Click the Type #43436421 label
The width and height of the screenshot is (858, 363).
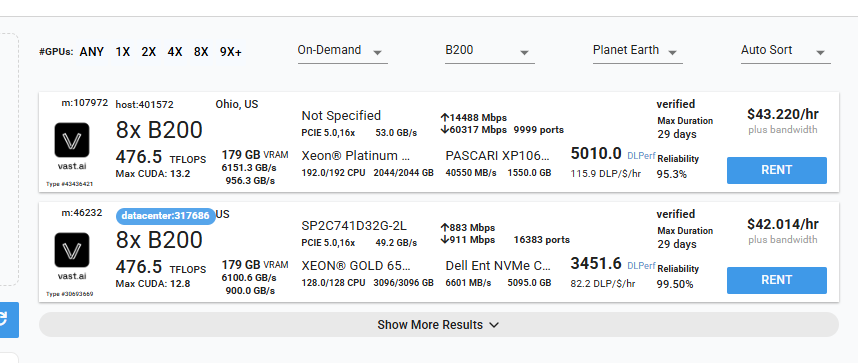[69, 184]
